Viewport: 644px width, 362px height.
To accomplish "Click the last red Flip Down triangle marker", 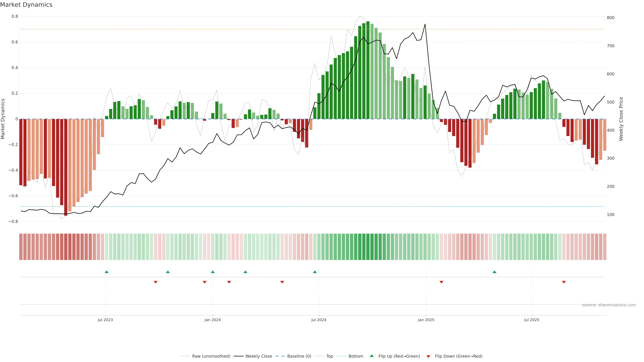I will tap(564, 282).
